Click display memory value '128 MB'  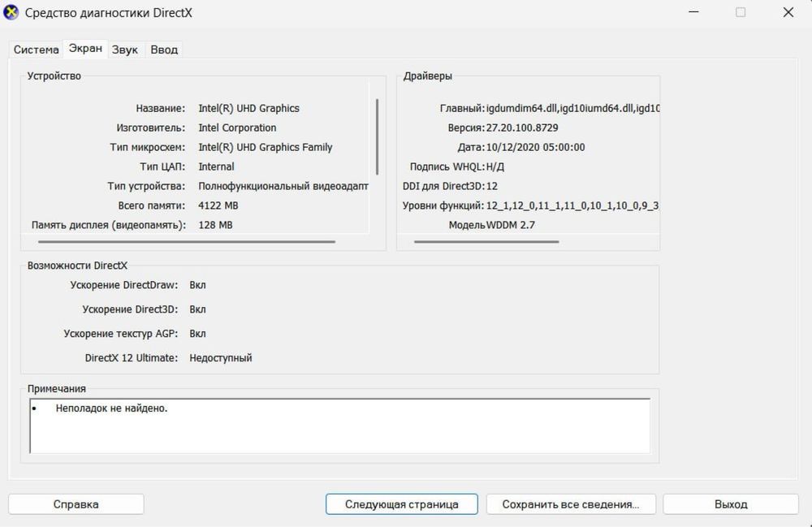click(x=215, y=225)
